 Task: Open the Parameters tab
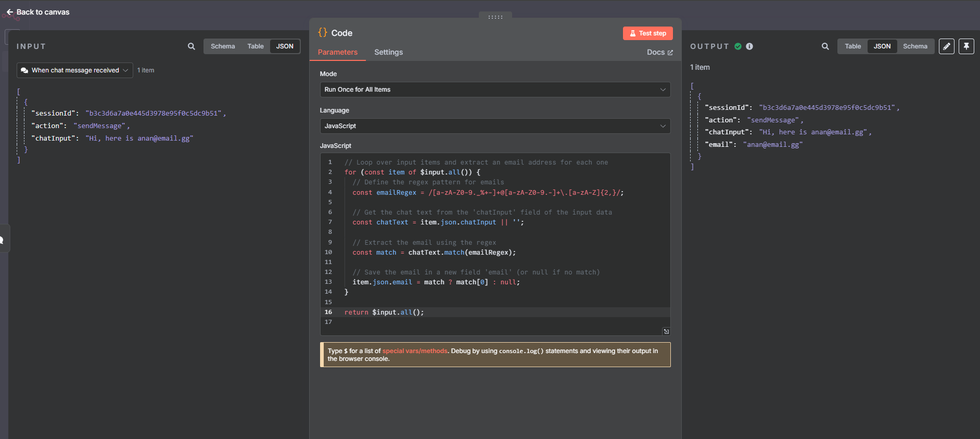pos(338,52)
